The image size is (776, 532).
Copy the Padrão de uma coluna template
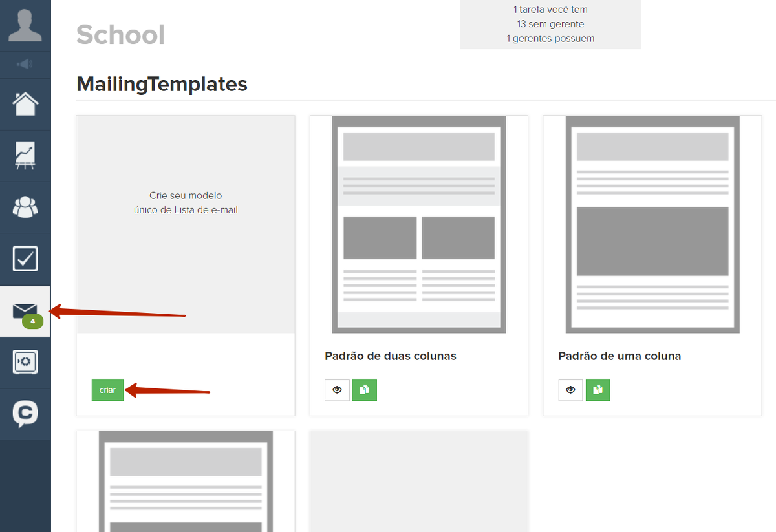[598, 390]
